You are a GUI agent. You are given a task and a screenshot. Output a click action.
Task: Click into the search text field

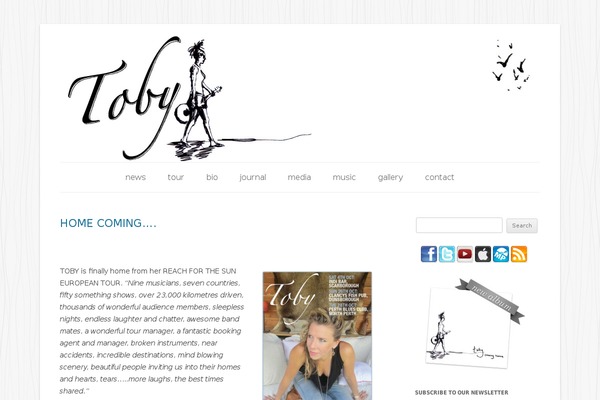(x=459, y=225)
